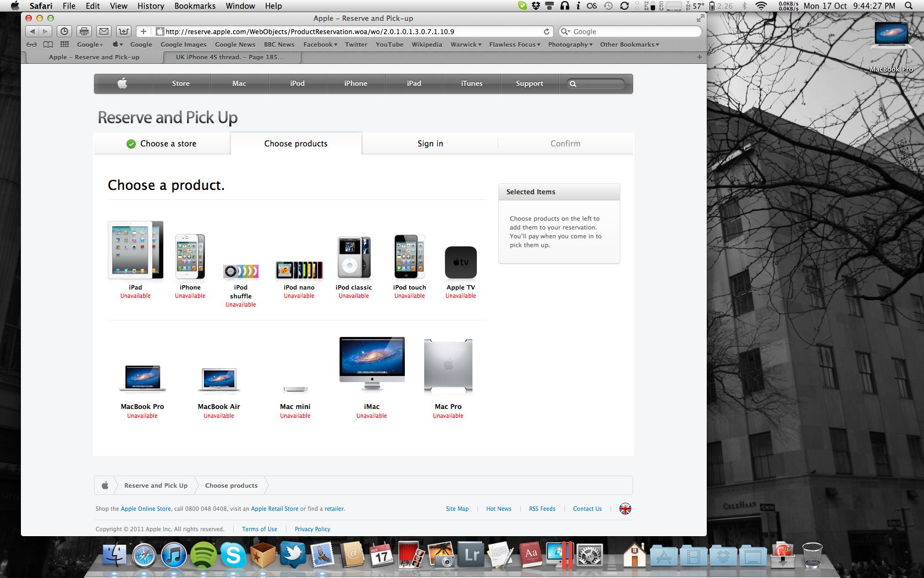Open the File menu
Screen dimensions: 924x578
(x=69, y=6)
